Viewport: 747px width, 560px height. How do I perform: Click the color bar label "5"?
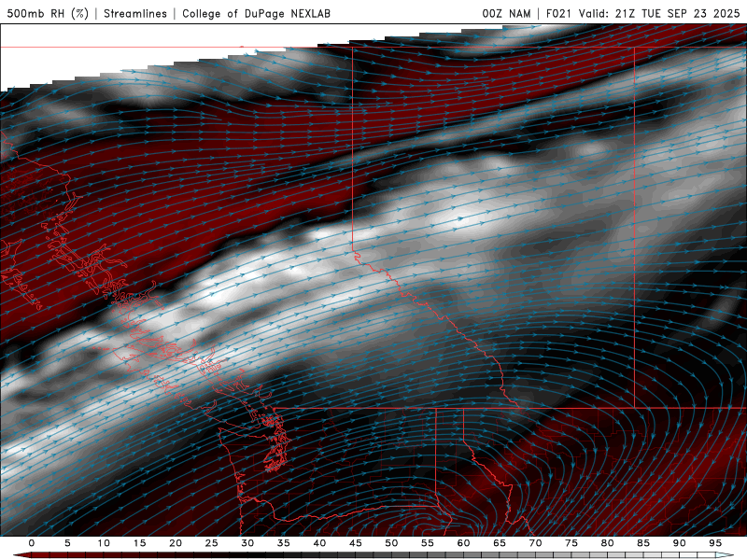coord(67,543)
